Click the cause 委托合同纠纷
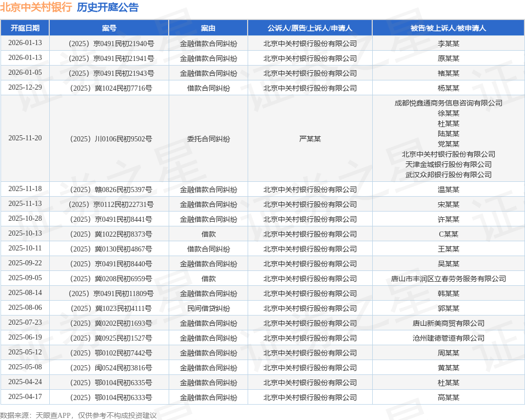Image resolution: width=525 pixels, height=420 pixels. [x=208, y=139]
